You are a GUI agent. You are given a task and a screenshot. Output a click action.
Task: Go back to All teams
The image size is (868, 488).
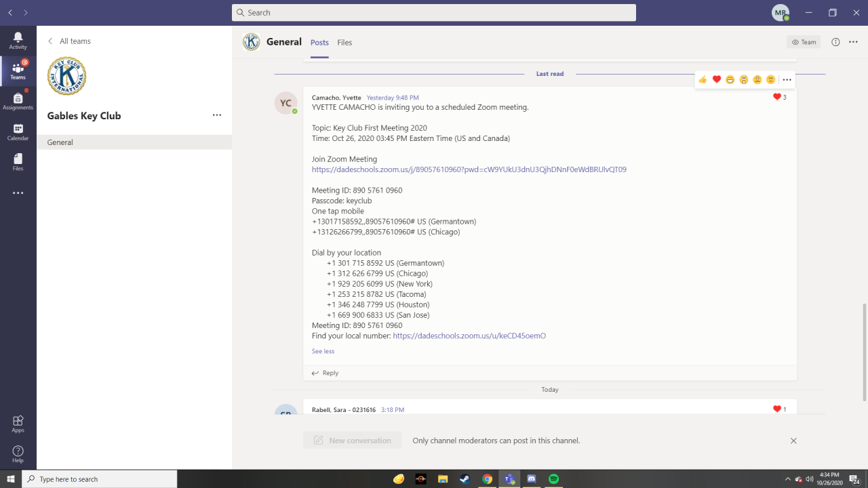click(x=69, y=41)
